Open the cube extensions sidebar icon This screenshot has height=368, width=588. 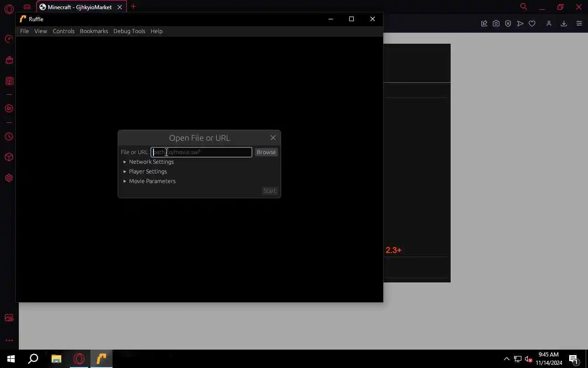coord(9,157)
